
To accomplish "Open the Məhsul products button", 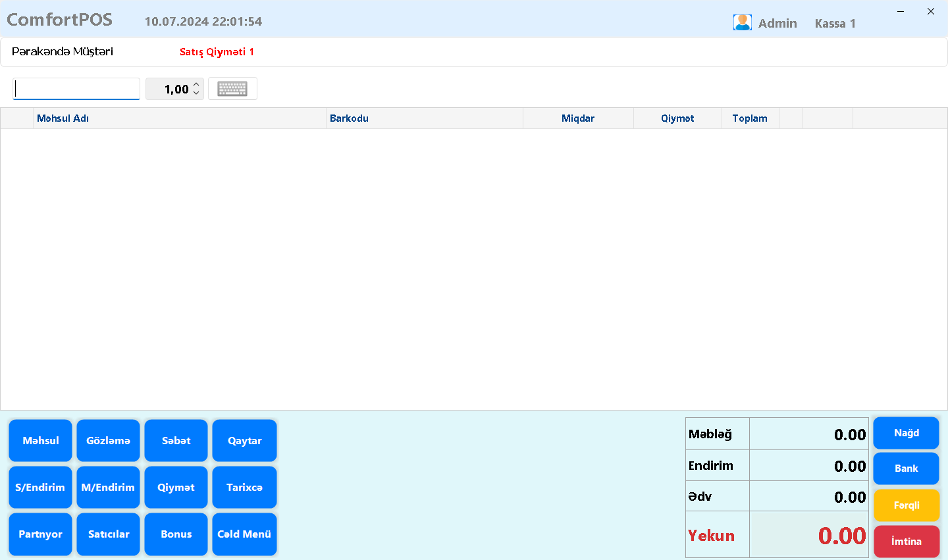I will pyautogui.click(x=41, y=441).
